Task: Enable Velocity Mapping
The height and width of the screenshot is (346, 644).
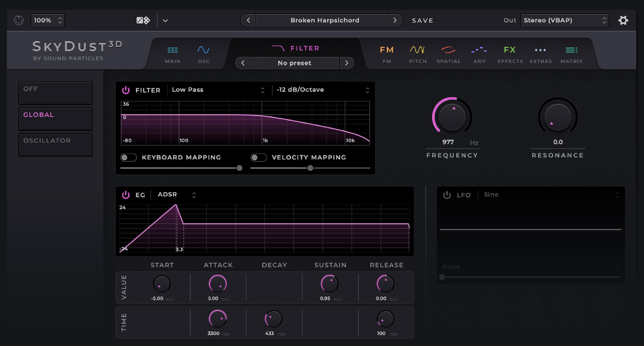Action: pyautogui.click(x=259, y=157)
